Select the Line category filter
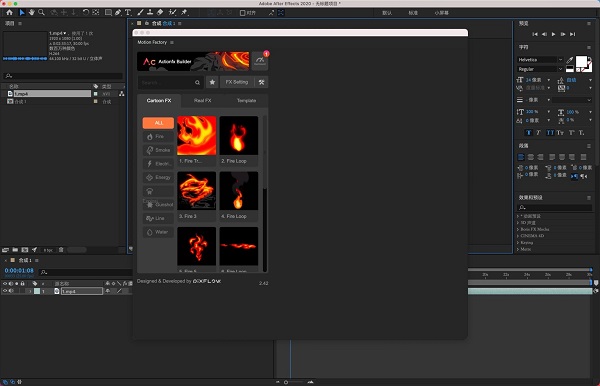This screenshot has height=386, width=600. coord(158,218)
